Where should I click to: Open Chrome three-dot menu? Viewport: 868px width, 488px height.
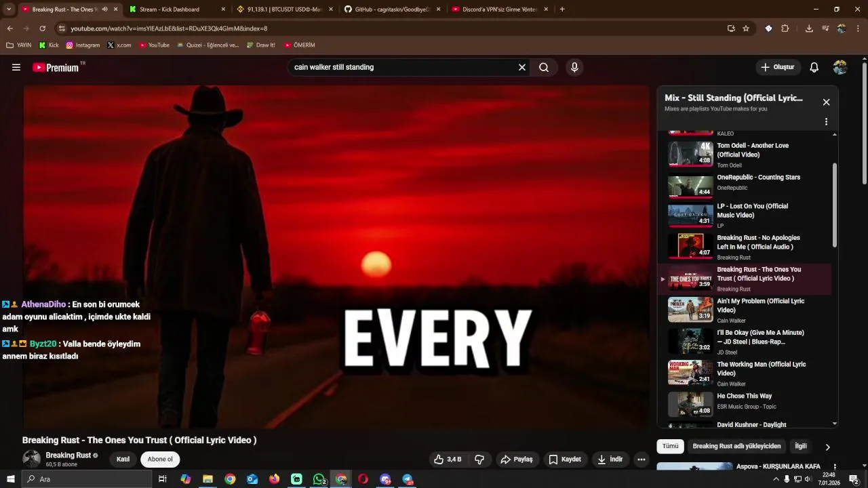click(859, 28)
